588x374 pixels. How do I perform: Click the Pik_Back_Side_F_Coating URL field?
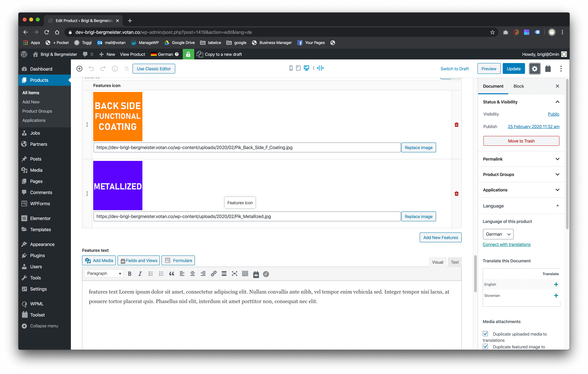247,148
